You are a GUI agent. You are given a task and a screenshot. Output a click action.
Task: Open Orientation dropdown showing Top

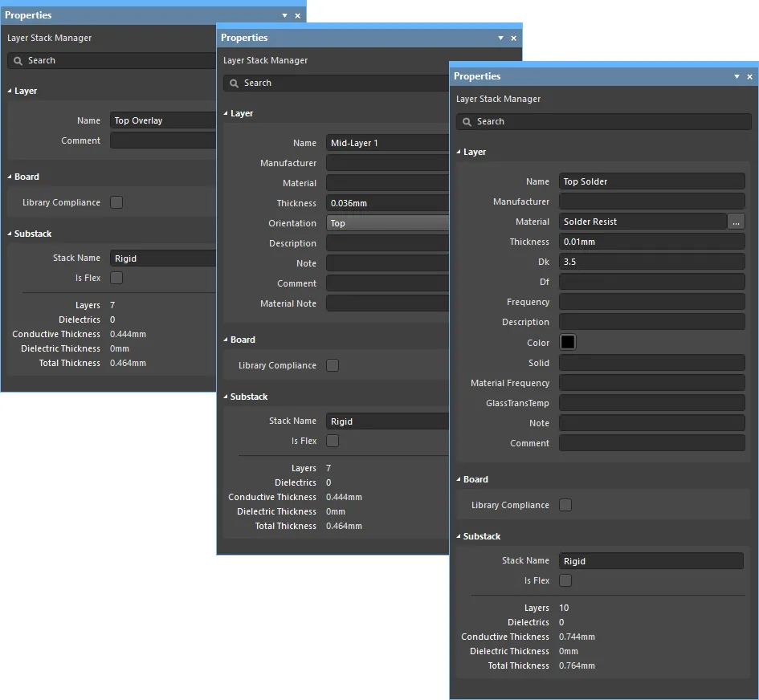(388, 223)
